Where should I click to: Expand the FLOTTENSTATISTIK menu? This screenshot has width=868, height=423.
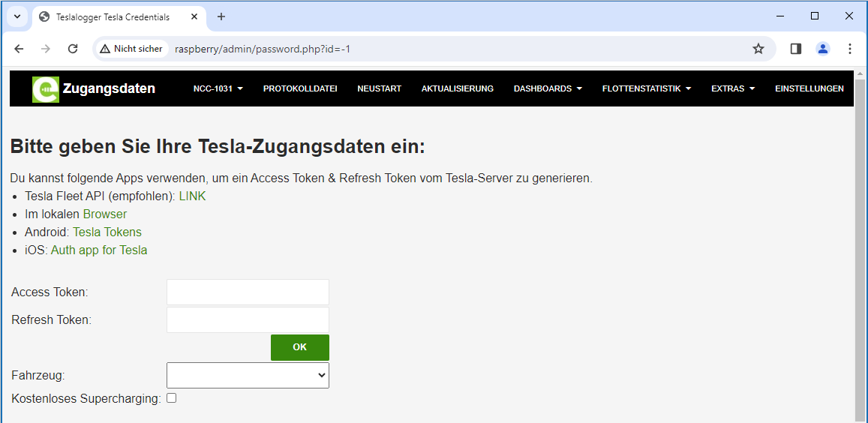646,88
